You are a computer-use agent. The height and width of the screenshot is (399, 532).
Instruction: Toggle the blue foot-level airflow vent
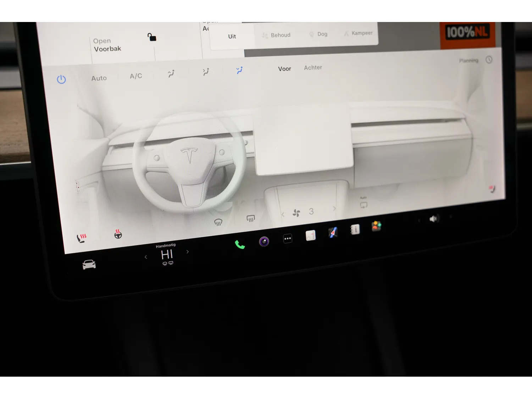(x=240, y=70)
